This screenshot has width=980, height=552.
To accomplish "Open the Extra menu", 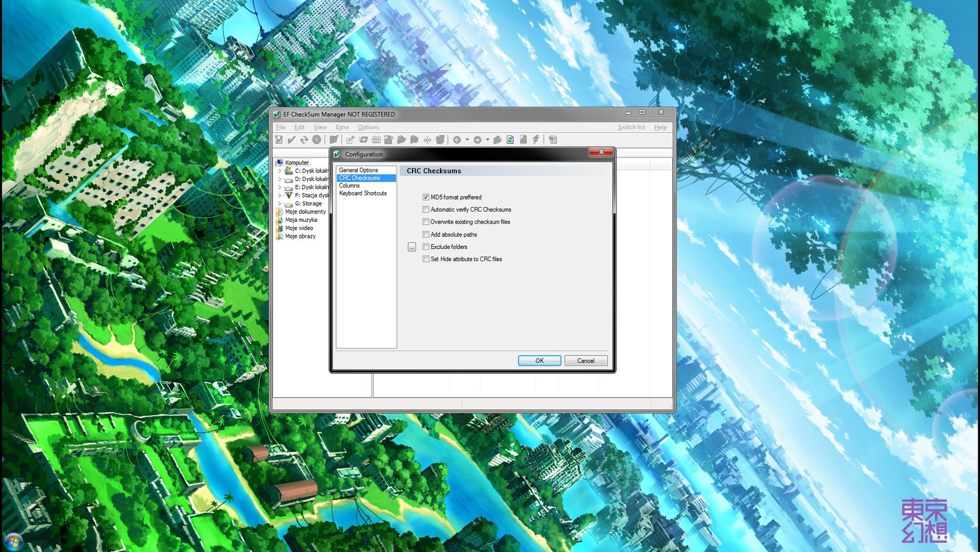I will coord(342,127).
